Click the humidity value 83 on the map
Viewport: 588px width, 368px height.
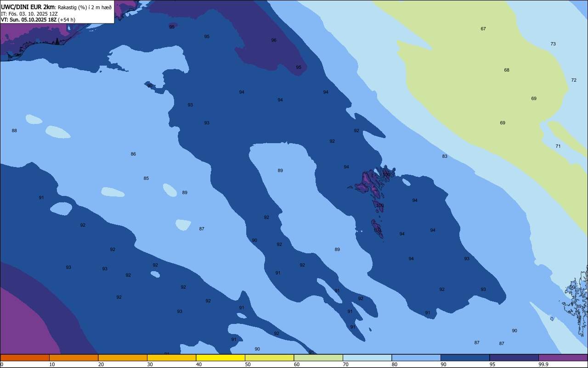(x=445, y=156)
